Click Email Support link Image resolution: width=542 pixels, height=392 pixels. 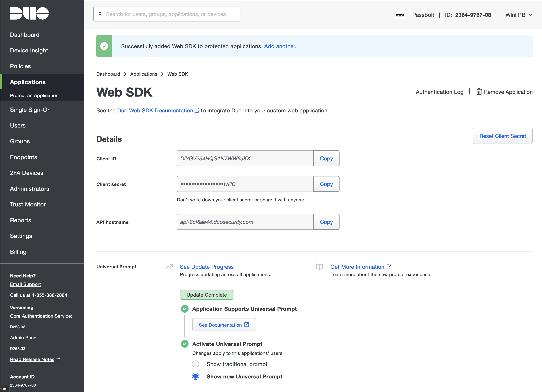(x=25, y=284)
